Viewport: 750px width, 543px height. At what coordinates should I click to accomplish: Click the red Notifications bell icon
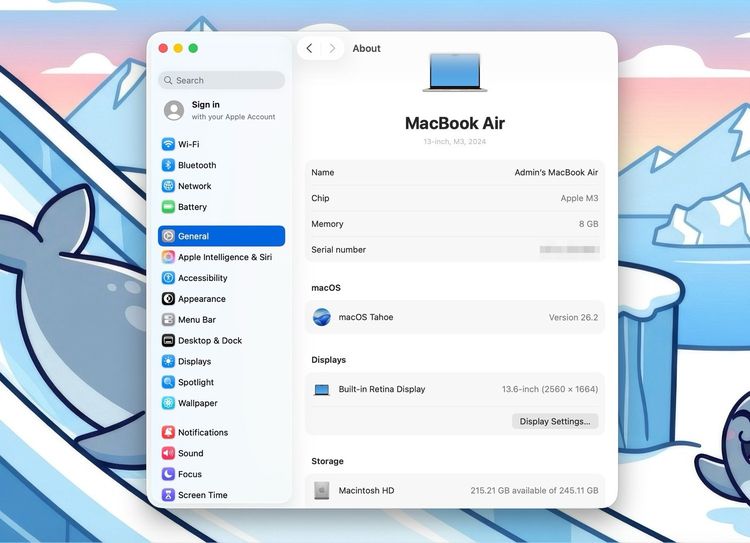(168, 432)
